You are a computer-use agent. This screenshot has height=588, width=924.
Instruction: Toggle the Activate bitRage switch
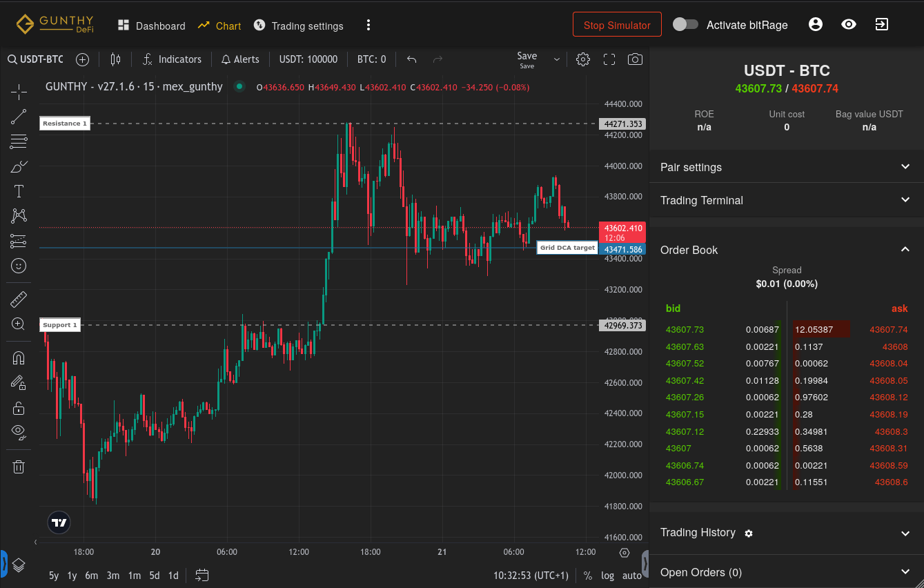[x=685, y=25]
